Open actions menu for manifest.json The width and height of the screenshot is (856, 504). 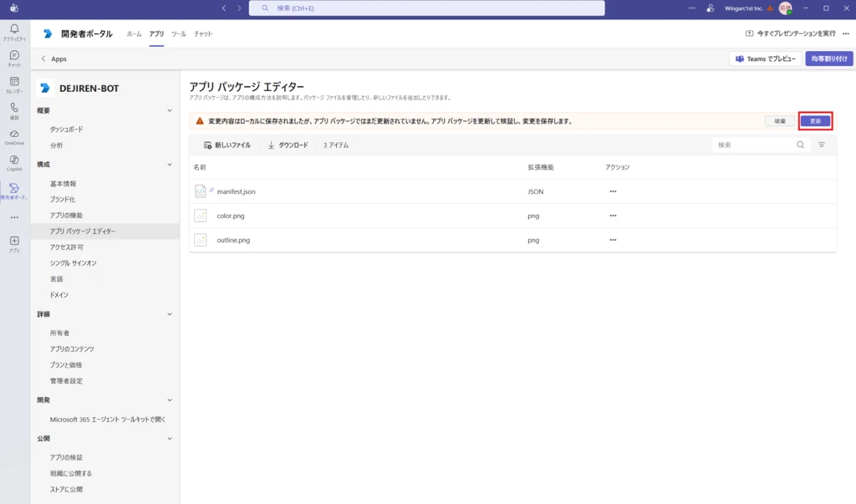click(x=613, y=191)
